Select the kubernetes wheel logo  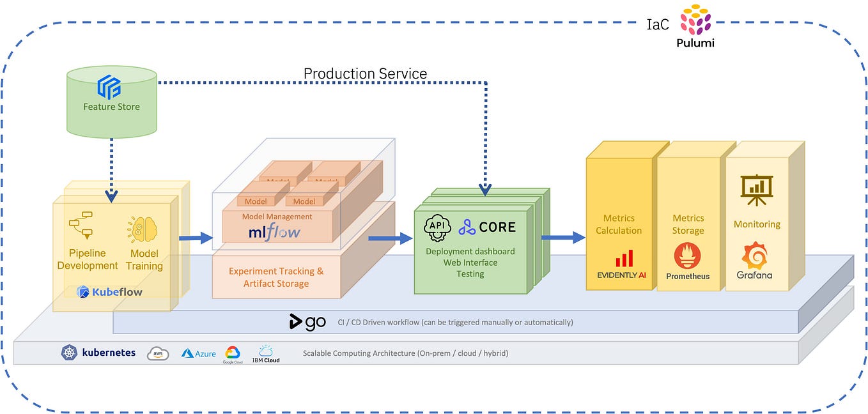68,352
